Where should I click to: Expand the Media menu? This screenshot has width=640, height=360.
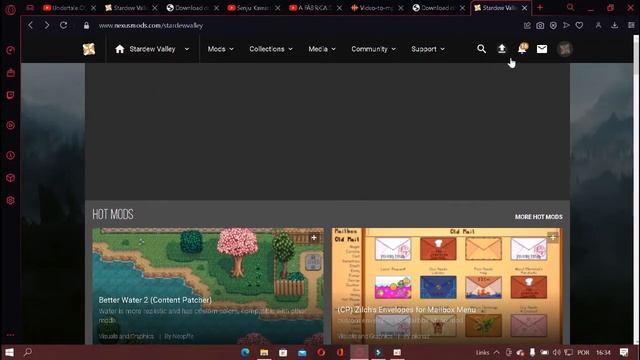coord(322,49)
